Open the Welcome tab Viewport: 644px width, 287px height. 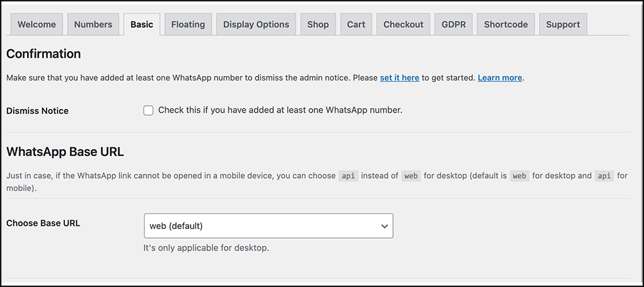pyautogui.click(x=36, y=25)
